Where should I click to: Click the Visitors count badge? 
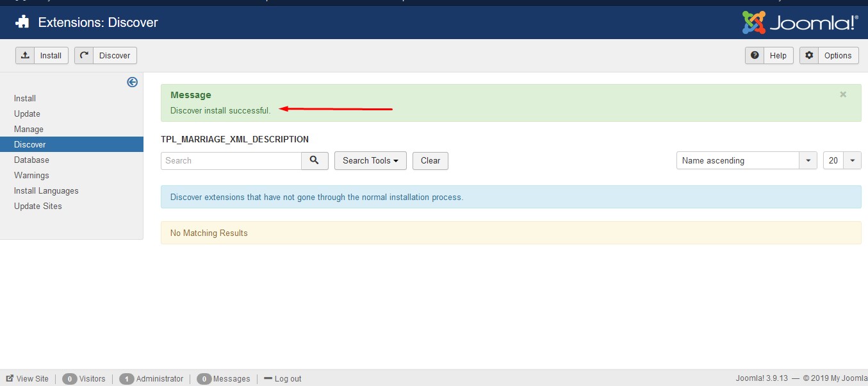point(69,378)
